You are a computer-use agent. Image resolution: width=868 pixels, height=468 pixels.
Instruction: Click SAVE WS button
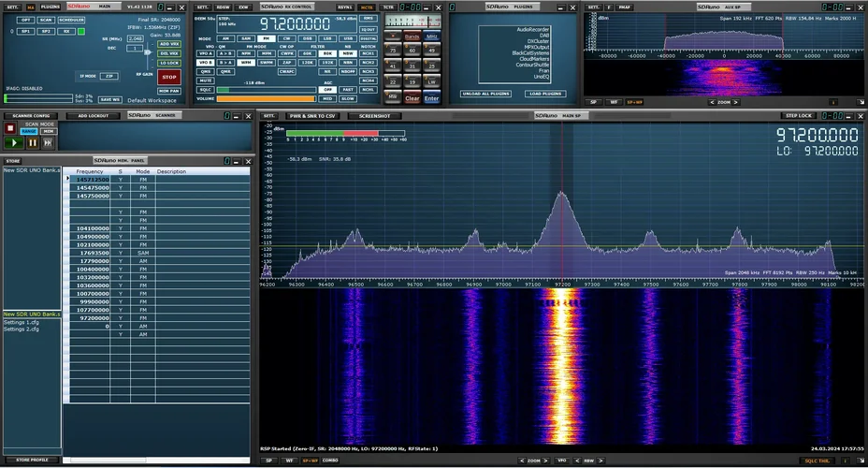(109, 100)
